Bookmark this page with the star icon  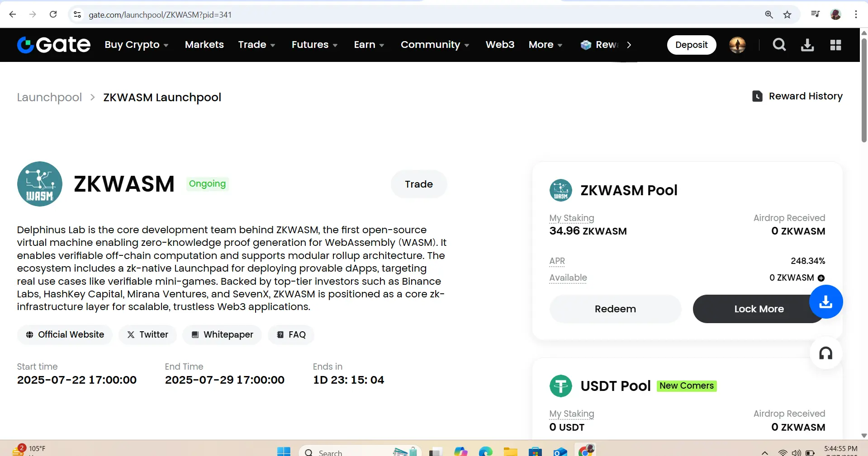(x=787, y=14)
